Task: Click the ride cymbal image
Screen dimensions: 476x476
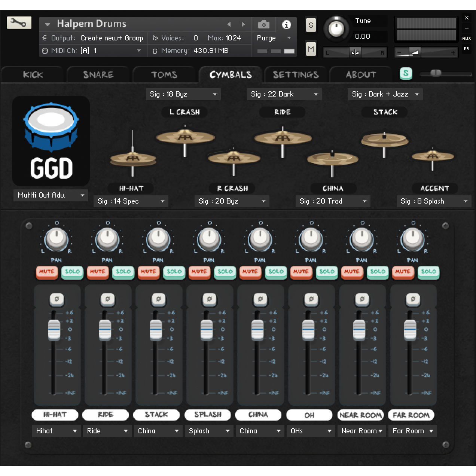Action: (x=282, y=138)
